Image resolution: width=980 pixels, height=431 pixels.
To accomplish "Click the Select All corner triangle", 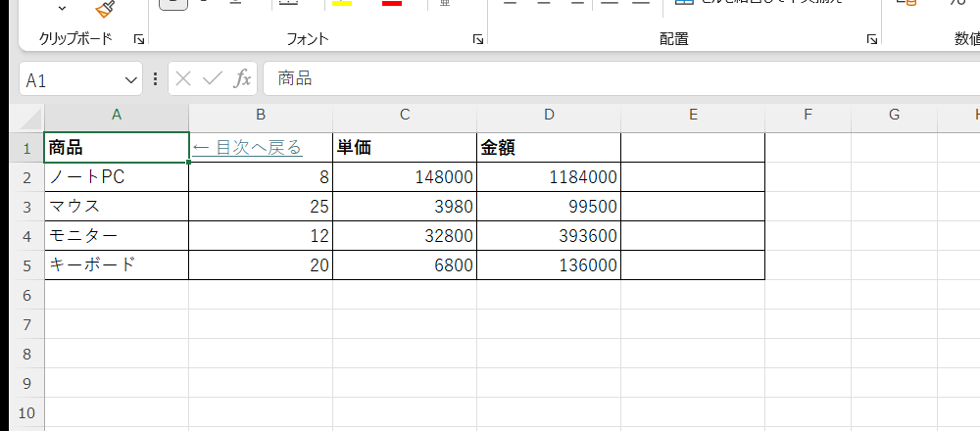I will (x=30, y=119).
